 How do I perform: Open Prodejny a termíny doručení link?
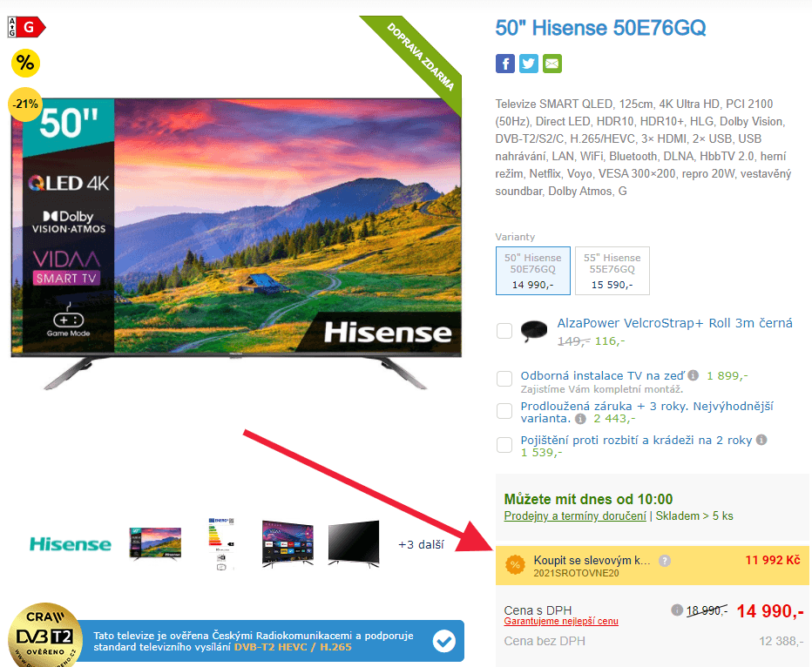coord(575,515)
